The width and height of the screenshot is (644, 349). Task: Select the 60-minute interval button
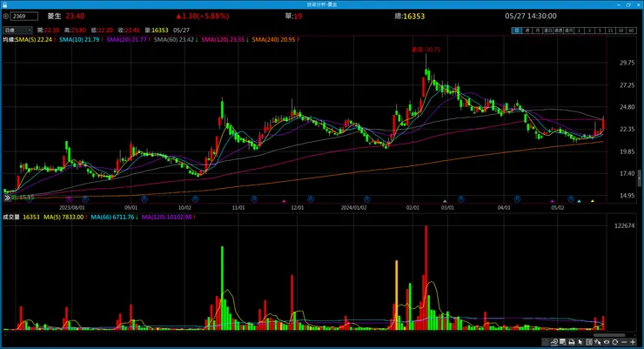[631, 30]
